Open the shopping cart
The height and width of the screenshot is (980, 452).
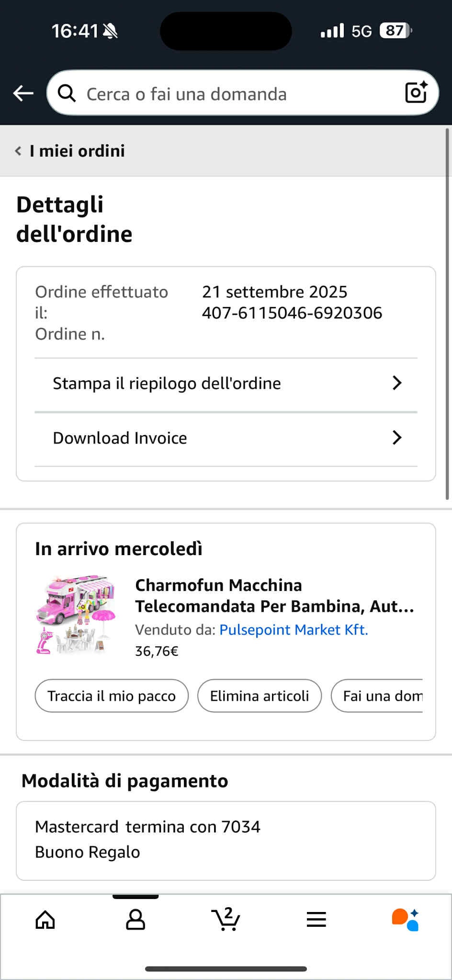tap(226, 920)
